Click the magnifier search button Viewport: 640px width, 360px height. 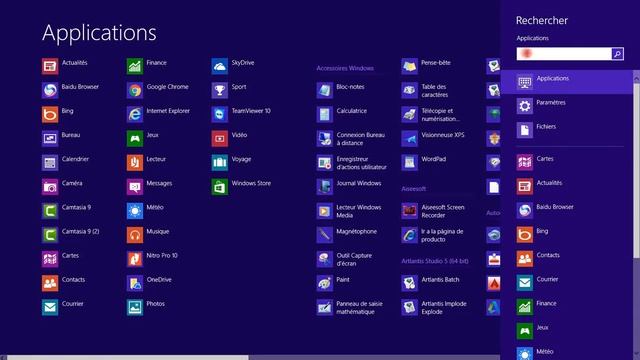coord(618,54)
